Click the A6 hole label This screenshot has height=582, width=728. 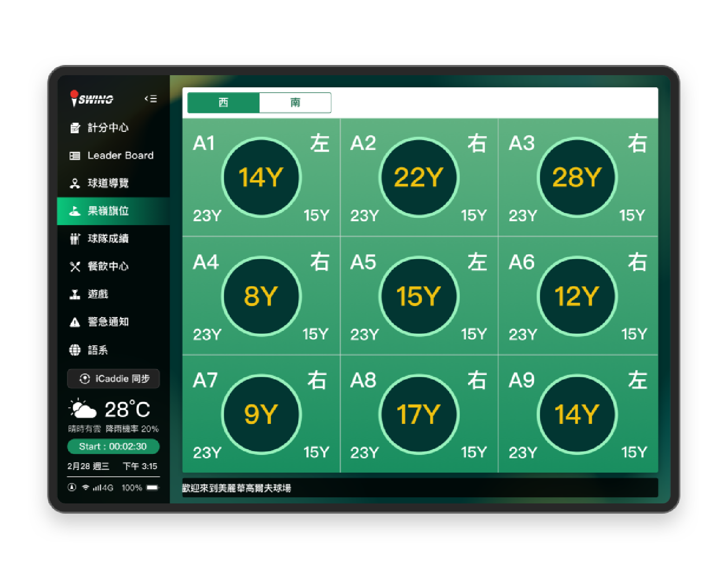pyautogui.click(x=522, y=262)
